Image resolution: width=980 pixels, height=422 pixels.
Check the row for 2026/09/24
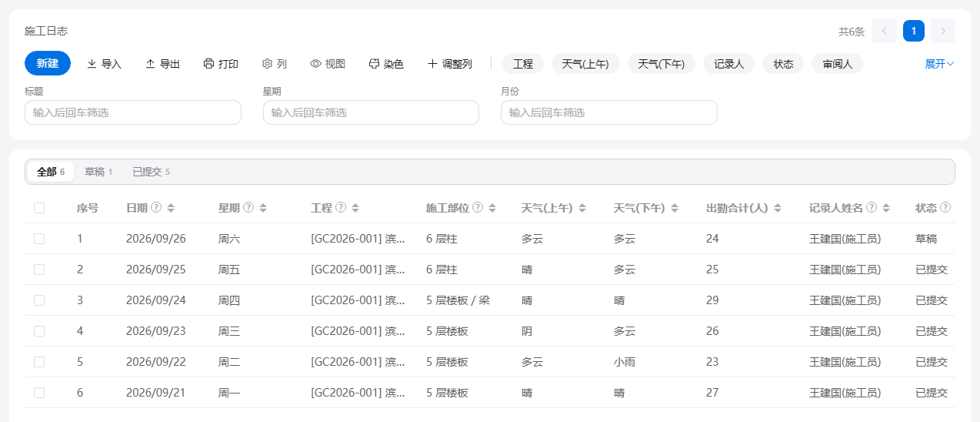pos(39,300)
